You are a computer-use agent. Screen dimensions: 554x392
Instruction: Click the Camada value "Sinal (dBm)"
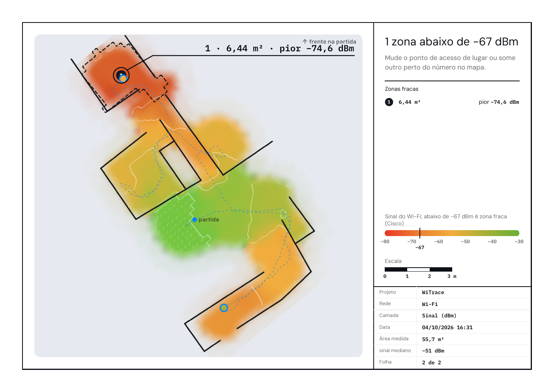(439, 316)
